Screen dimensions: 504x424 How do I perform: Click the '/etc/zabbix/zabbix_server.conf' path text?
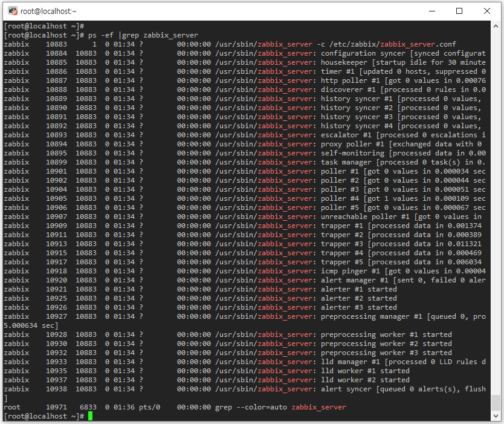393,44
